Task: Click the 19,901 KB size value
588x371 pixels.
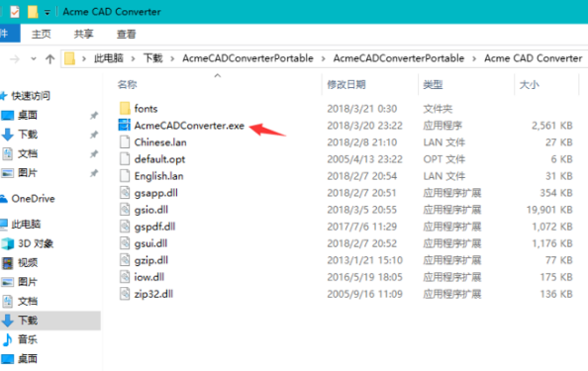Action: (x=549, y=210)
